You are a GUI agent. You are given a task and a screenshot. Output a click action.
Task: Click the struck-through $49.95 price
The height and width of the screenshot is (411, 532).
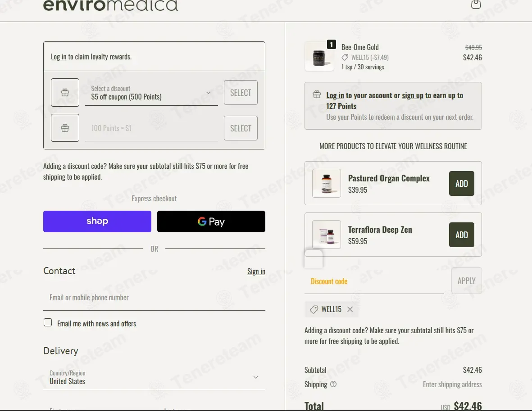tap(473, 47)
